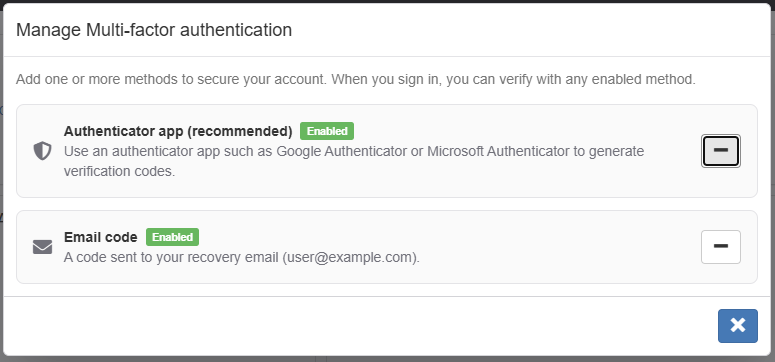The image size is (775, 362).
Task: Click the Google Authenticator description text
Action: point(354,161)
